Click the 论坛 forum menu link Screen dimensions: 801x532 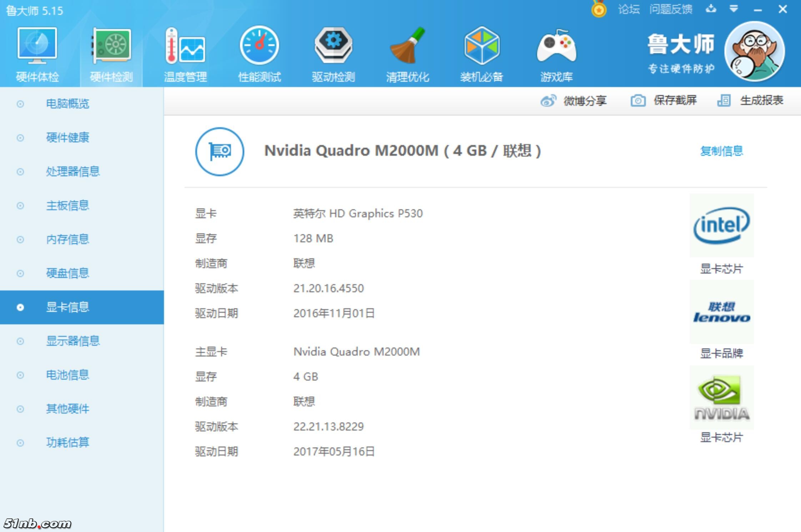coord(629,9)
